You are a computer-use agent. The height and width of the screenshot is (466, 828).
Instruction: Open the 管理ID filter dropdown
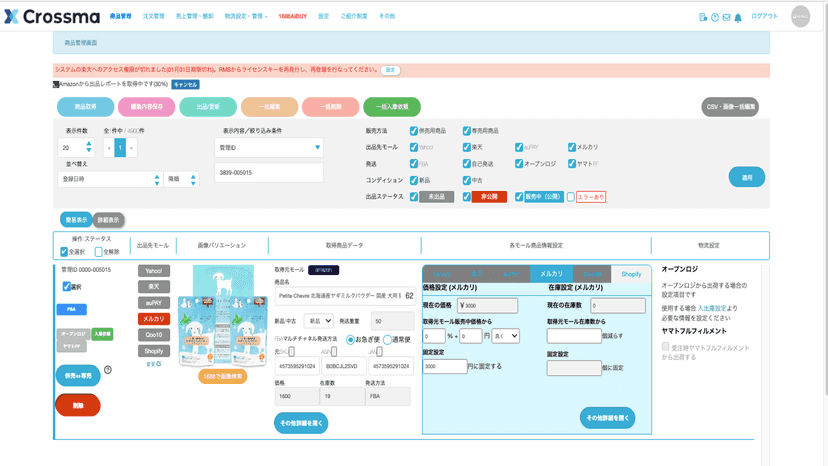tap(269, 147)
